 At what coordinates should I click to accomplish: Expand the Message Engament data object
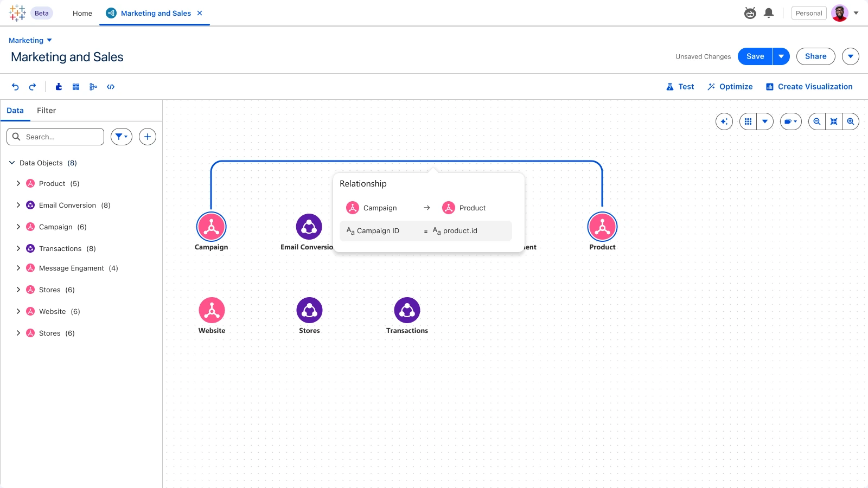pos(18,268)
